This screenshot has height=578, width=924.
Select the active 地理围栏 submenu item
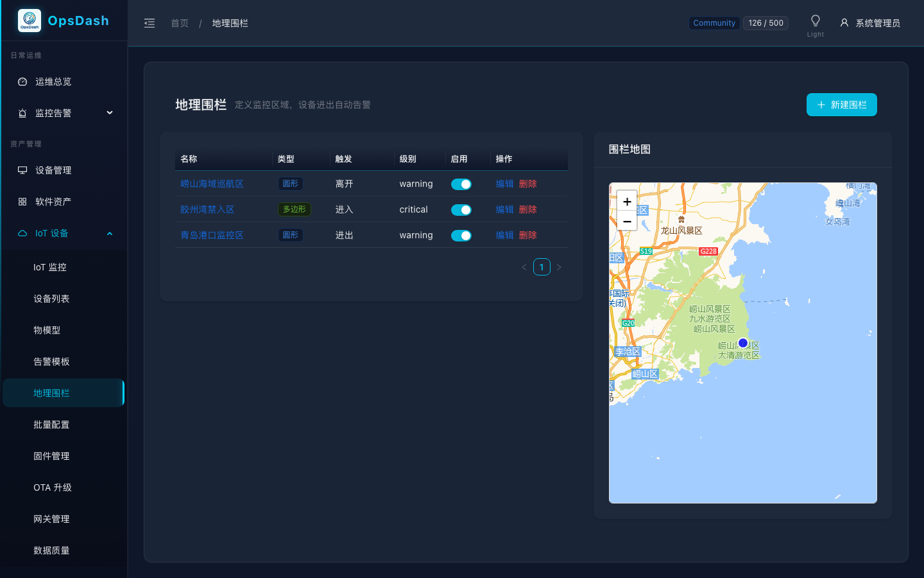pyautogui.click(x=64, y=393)
